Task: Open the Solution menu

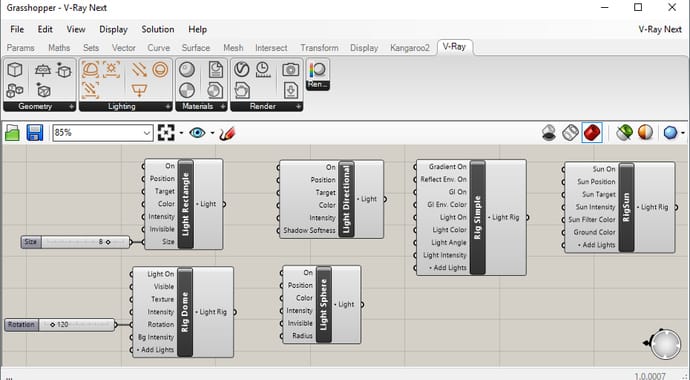Action: 158,29
